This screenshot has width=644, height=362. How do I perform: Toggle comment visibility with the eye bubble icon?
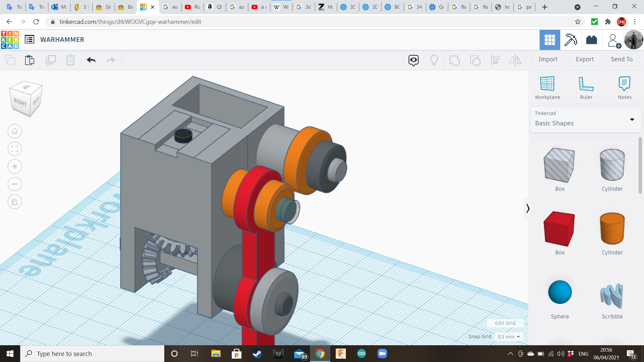[413, 60]
